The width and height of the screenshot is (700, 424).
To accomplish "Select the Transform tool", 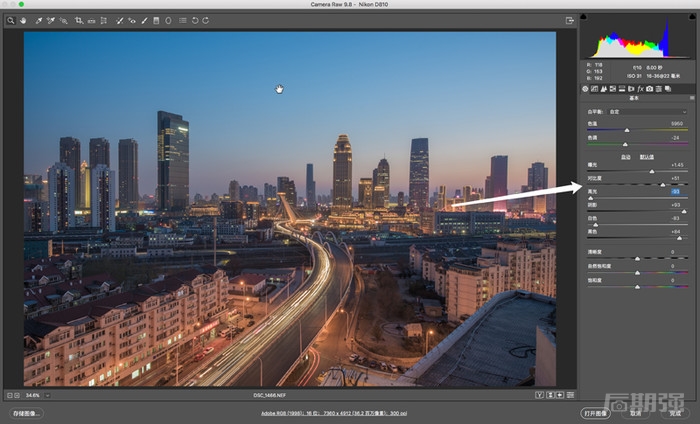I will click(x=104, y=21).
